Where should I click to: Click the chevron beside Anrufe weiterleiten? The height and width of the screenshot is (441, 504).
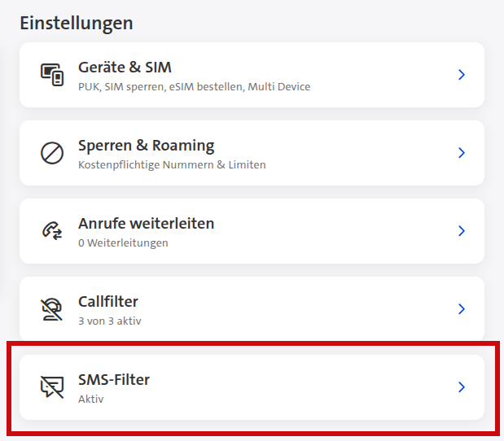(x=461, y=231)
